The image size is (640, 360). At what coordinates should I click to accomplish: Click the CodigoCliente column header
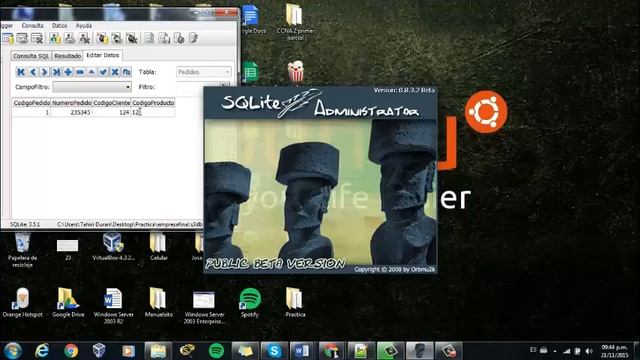click(x=111, y=103)
